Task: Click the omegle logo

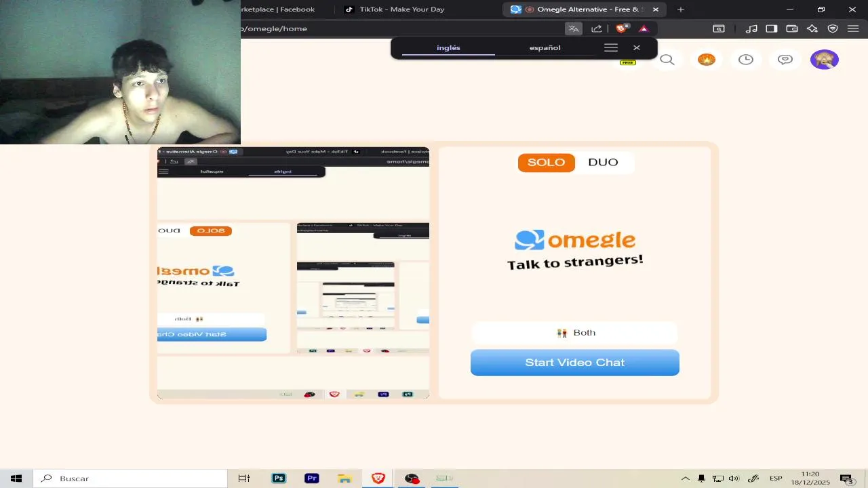Action: click(x=575, y=240)
